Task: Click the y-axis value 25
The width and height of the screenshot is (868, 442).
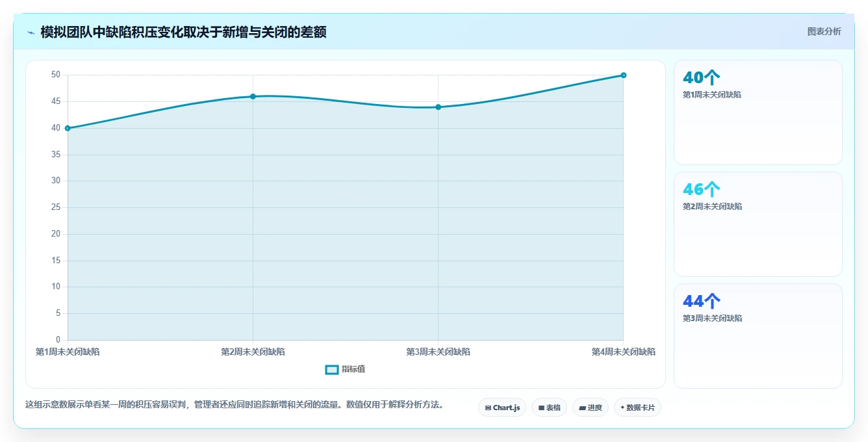Action: [x=56, y=207]
